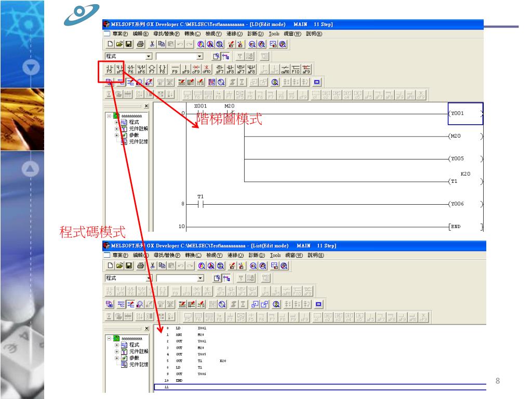
Task: Click the Copy icon in LD window toolbar
Action: (162, 44)
